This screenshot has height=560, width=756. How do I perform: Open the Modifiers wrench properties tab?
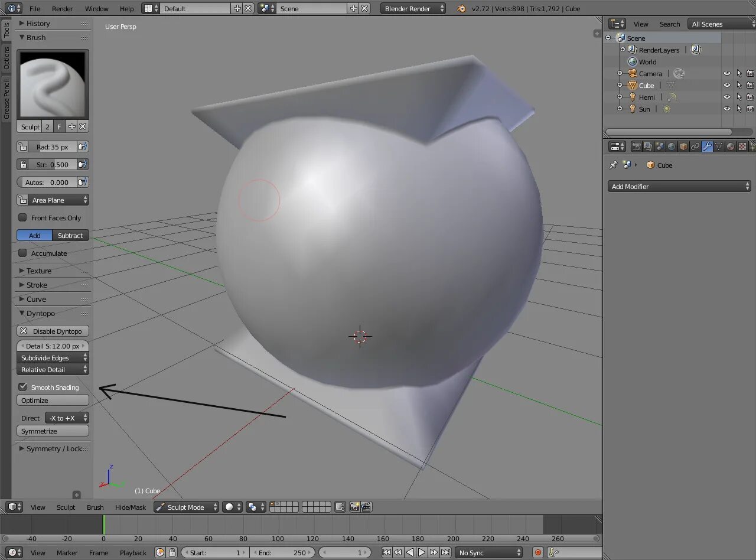[x=707, y=146]
